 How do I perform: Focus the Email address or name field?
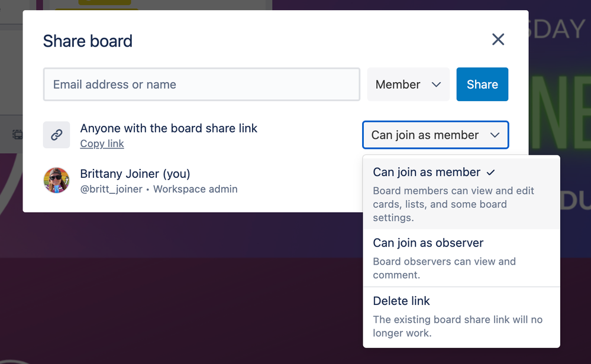point(202,84)
